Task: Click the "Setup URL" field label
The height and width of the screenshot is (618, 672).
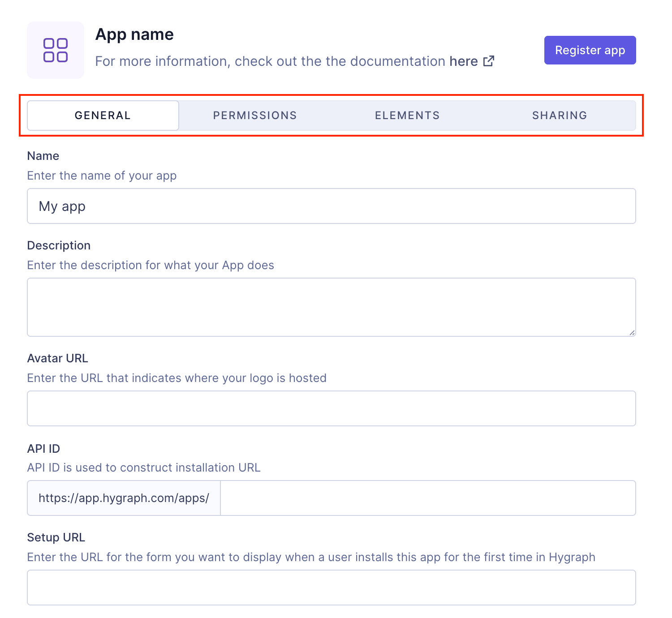Action: (x=56, y=537)
